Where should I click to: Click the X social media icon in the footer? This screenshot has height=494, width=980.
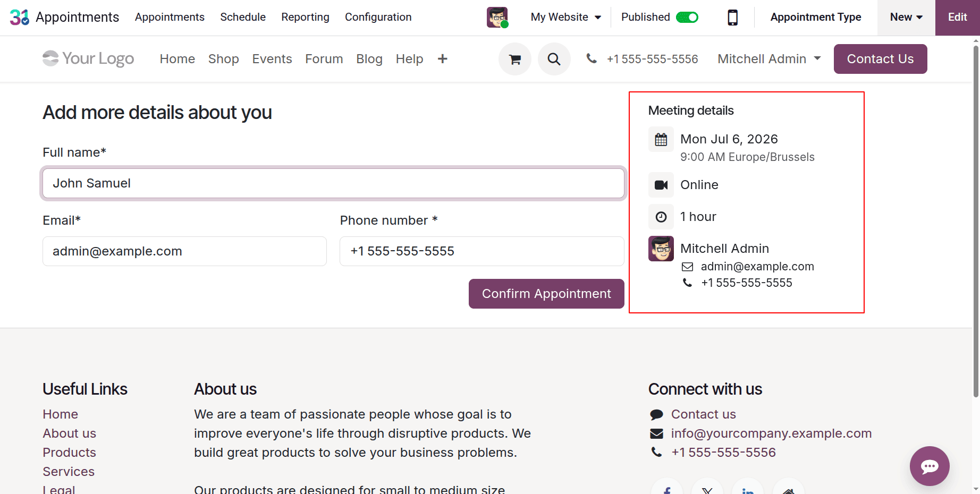click(x=707, y=489)
